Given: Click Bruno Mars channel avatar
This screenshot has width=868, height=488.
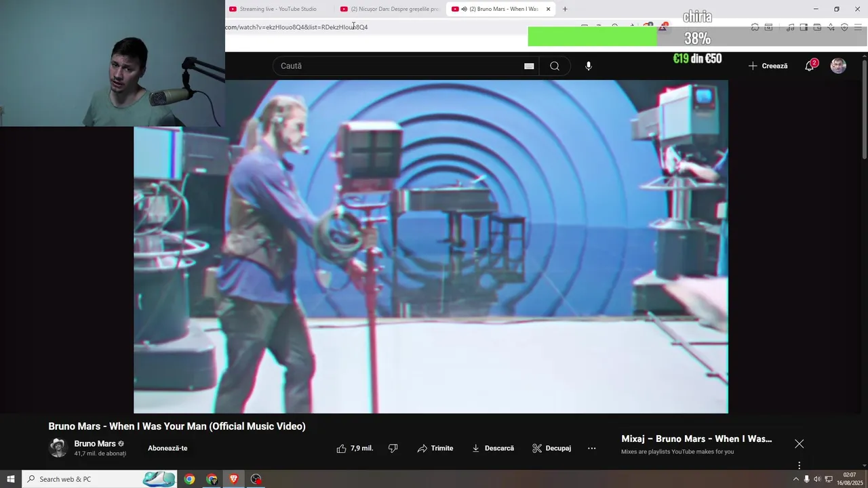Looking at the screenshot, I should click(58, 448).
